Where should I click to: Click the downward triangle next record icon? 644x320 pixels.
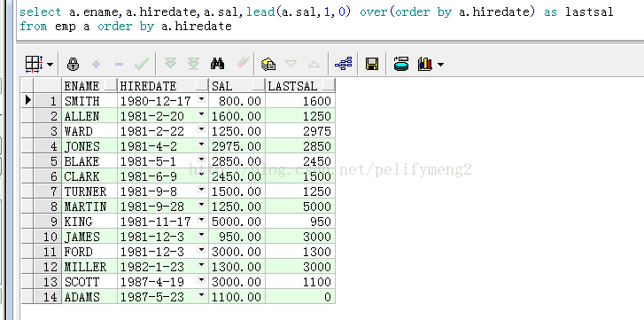[x=291, y=64]
